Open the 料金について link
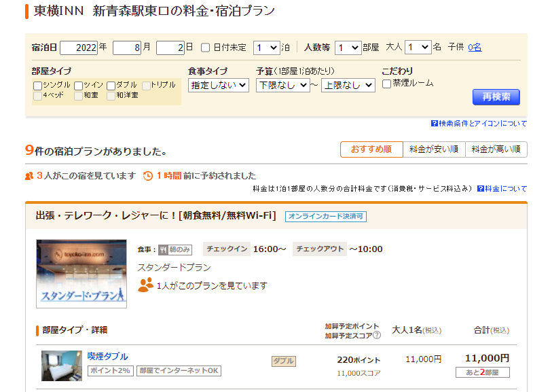533x392 pixels. coord(506,188)
